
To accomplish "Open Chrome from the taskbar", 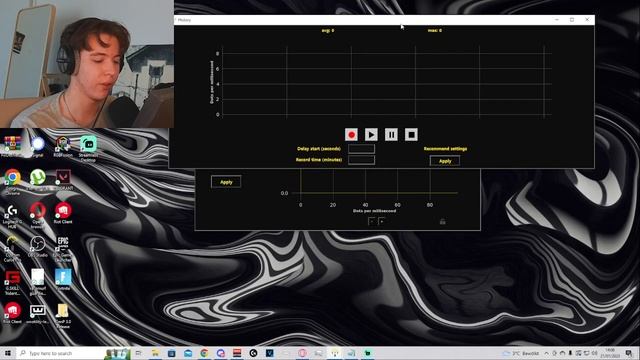I will point(204,353).
